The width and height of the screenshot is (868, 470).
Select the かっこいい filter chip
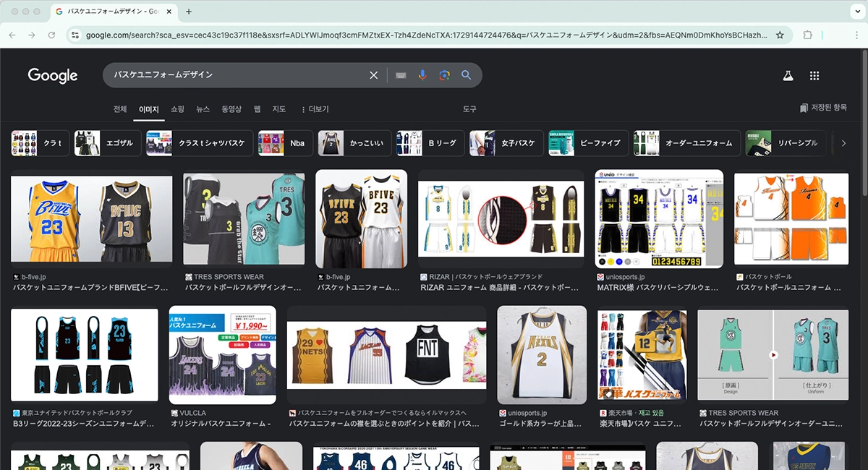pos(354,142)
